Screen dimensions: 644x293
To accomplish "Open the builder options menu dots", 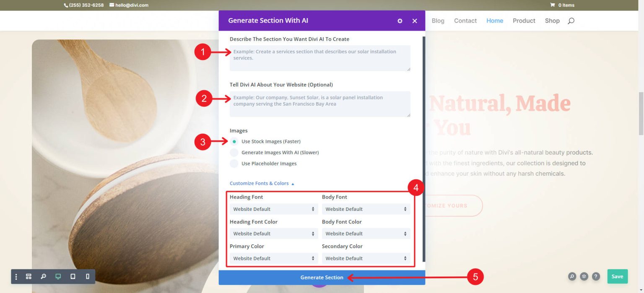I will click(x=16, y=276).
